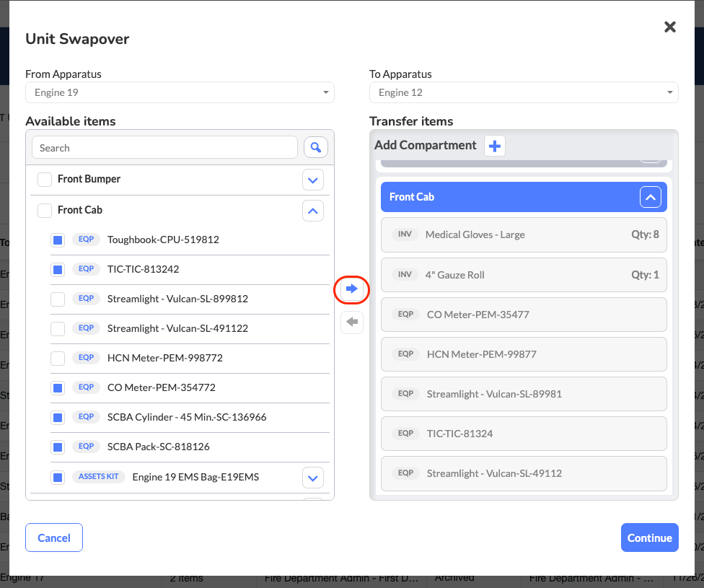
Task: Click the magnifier search icon button
Action: click(x=316, y=147)
